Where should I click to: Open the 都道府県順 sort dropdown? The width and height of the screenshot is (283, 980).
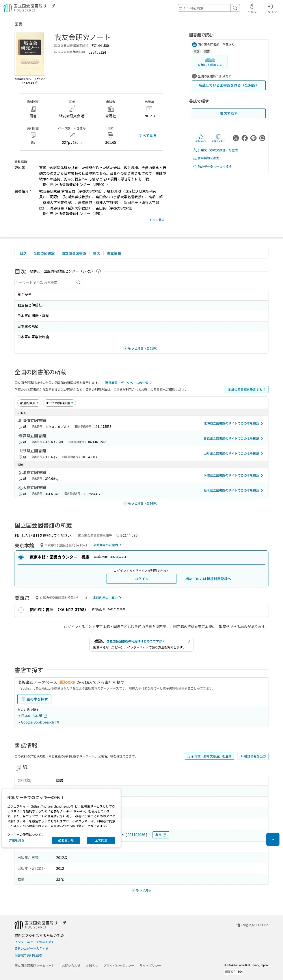29,403
